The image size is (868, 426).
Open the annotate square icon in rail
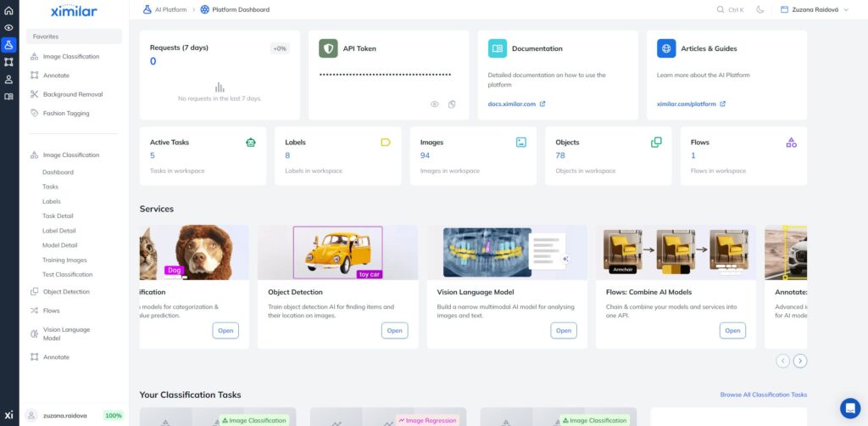pos(8,62)
